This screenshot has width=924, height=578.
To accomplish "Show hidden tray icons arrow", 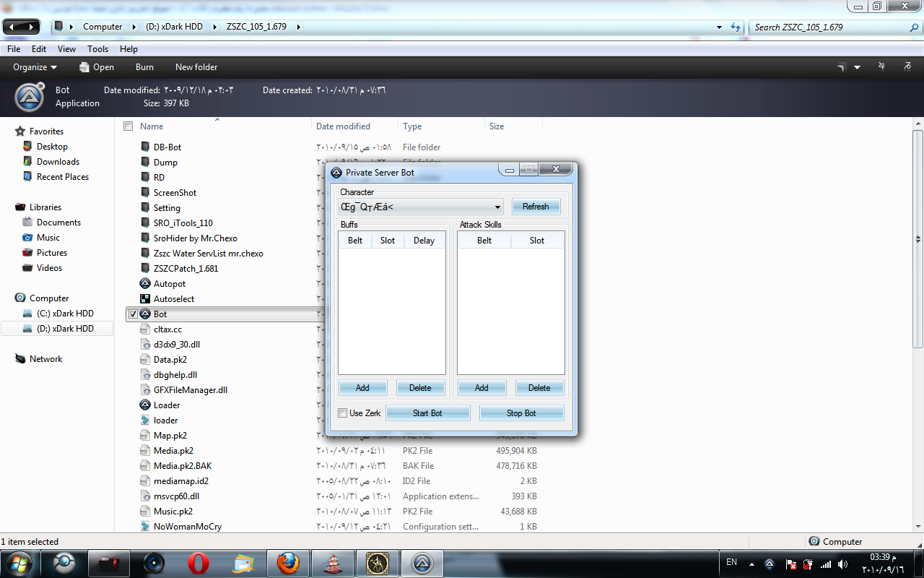I will [751, 564].
